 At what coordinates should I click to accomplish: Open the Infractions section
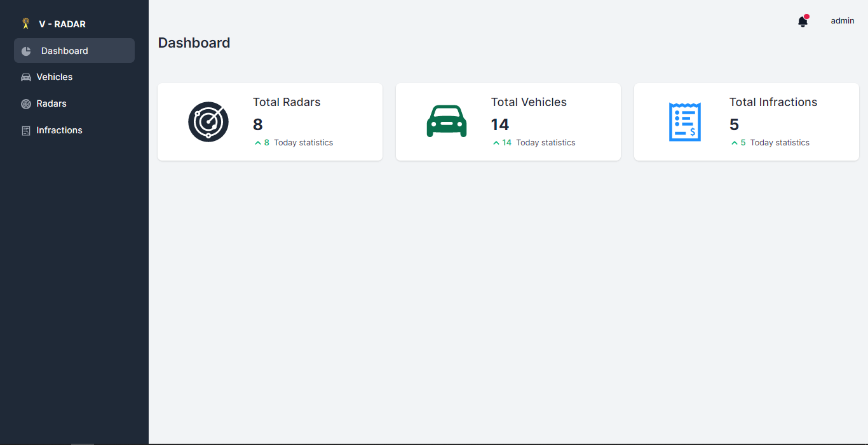tap(60, 130)
